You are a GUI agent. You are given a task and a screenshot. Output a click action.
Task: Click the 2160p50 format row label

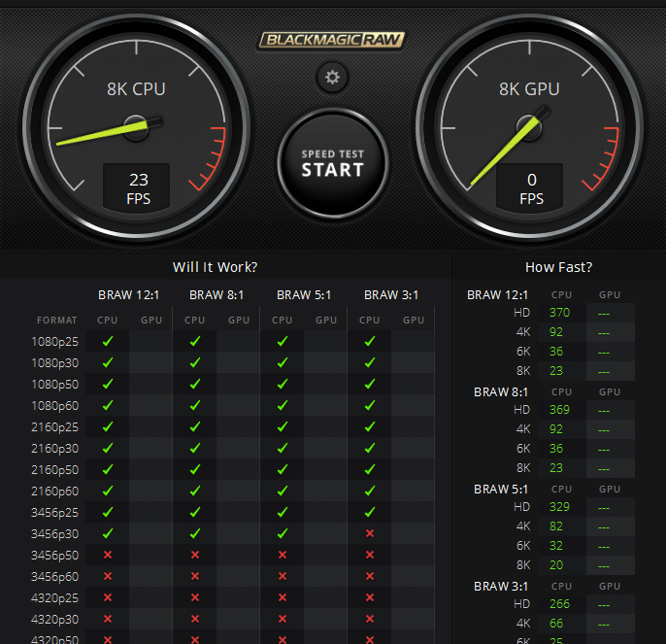54,470
